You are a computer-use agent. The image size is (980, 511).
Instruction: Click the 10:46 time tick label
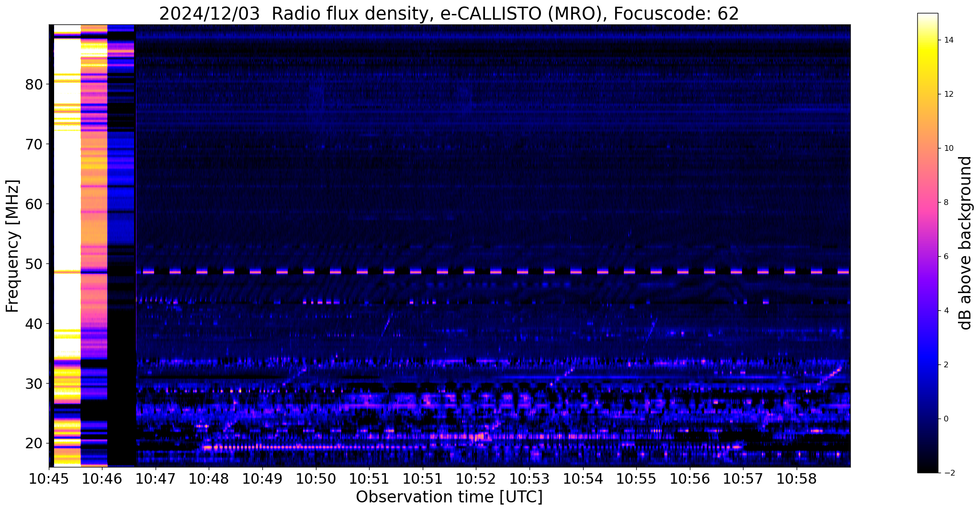click(x=102, y=479)
